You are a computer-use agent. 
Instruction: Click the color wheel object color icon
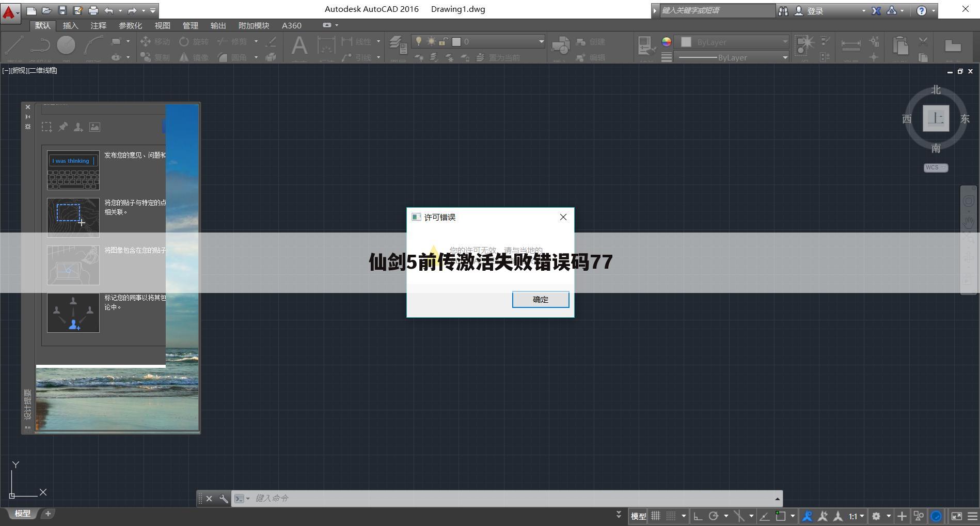tap(667, 42)
